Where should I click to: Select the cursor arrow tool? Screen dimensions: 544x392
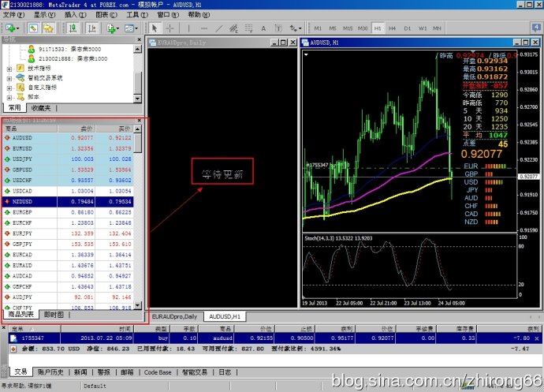[x=155, y=28]
